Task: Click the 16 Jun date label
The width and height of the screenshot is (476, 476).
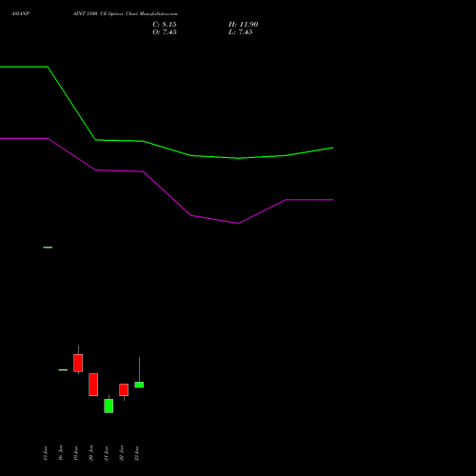Action: point(60,453)
